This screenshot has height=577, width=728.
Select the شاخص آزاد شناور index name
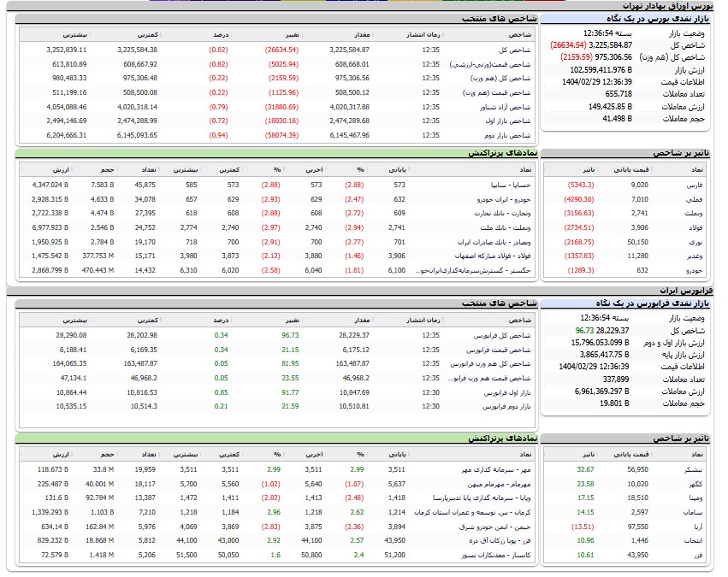pos(505,107)
